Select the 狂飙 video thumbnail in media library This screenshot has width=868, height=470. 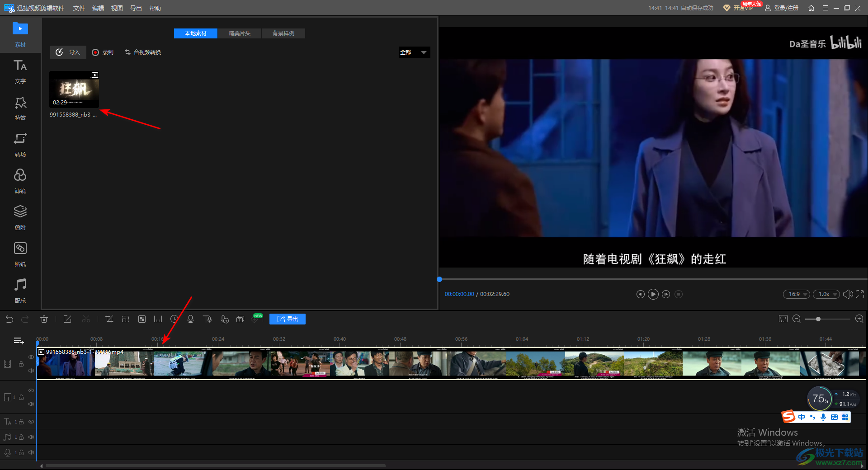tap(74, 89)
